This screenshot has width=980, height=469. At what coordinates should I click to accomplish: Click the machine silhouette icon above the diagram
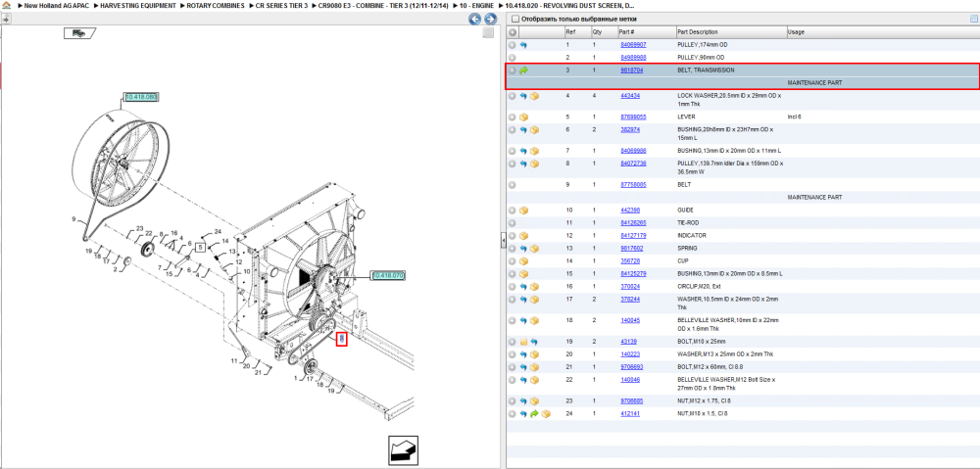79,33
